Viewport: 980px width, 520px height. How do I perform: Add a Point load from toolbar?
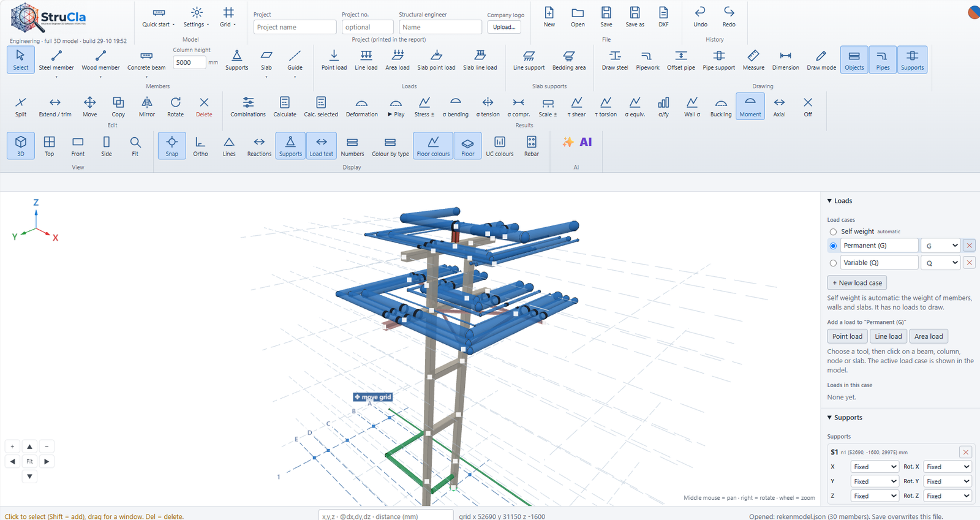[x=334, y=60]
